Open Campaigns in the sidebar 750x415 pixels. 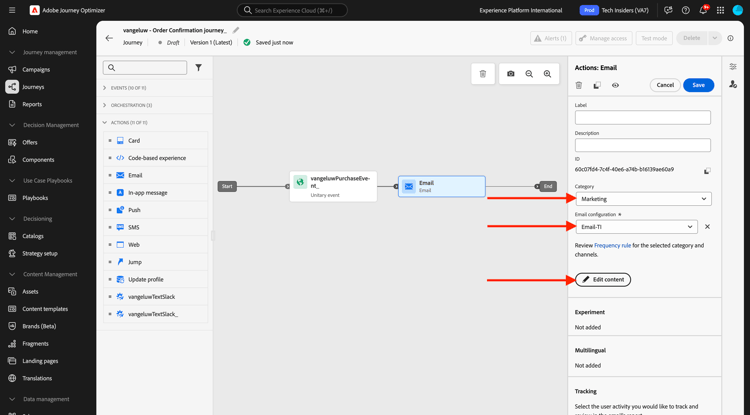click(x=36, y=69)
